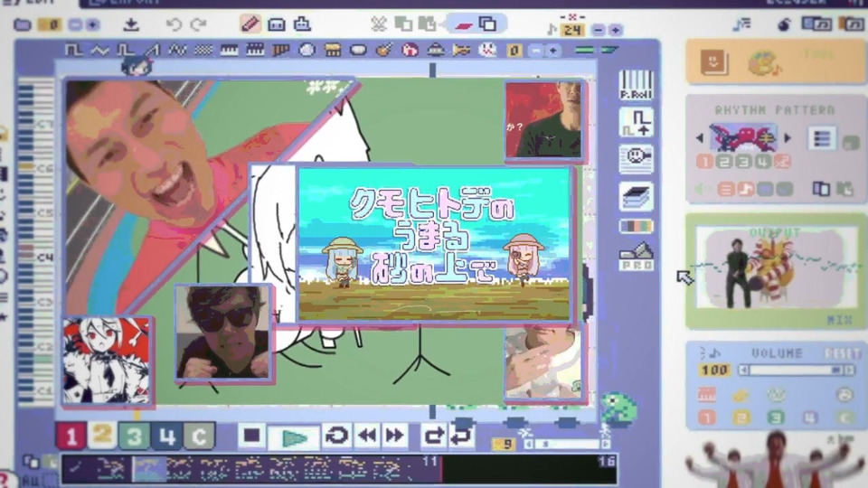Choose the noise instrument icon

pos(203,51)
